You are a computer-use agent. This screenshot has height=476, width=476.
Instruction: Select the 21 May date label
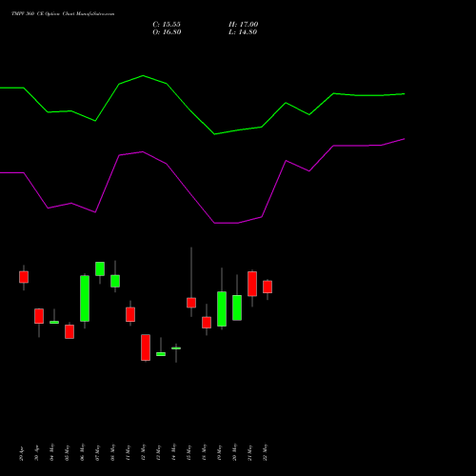(249, 452)
